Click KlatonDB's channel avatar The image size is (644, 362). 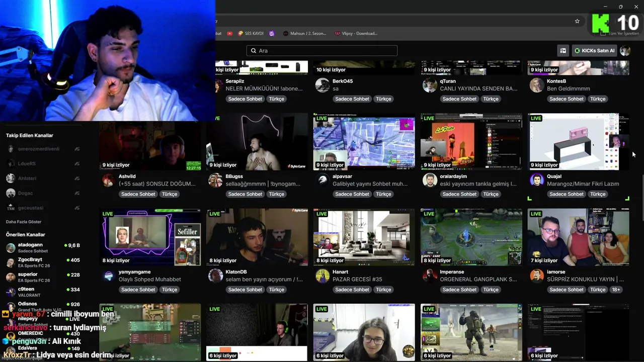pos(215,276)
